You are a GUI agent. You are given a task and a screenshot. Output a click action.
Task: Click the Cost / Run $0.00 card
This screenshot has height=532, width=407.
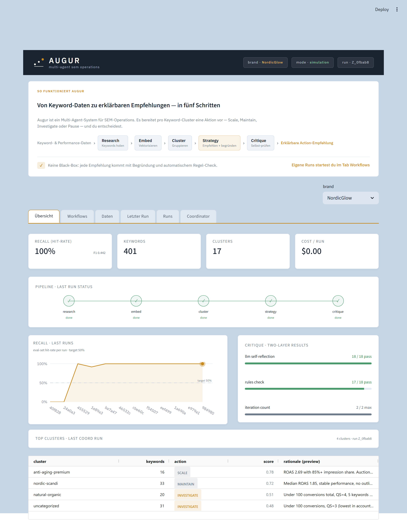point(337,251)
